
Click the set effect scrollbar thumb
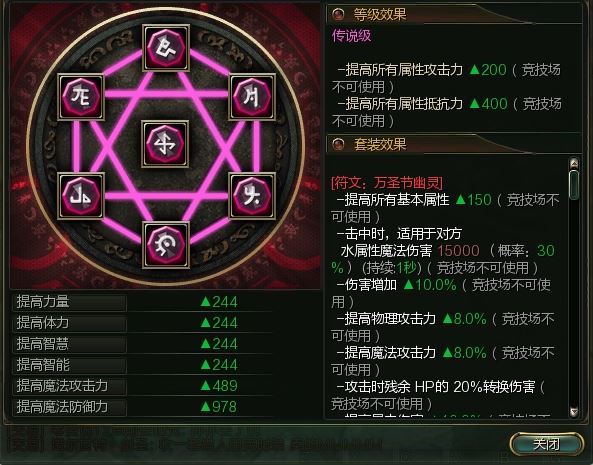pos(574,185)
